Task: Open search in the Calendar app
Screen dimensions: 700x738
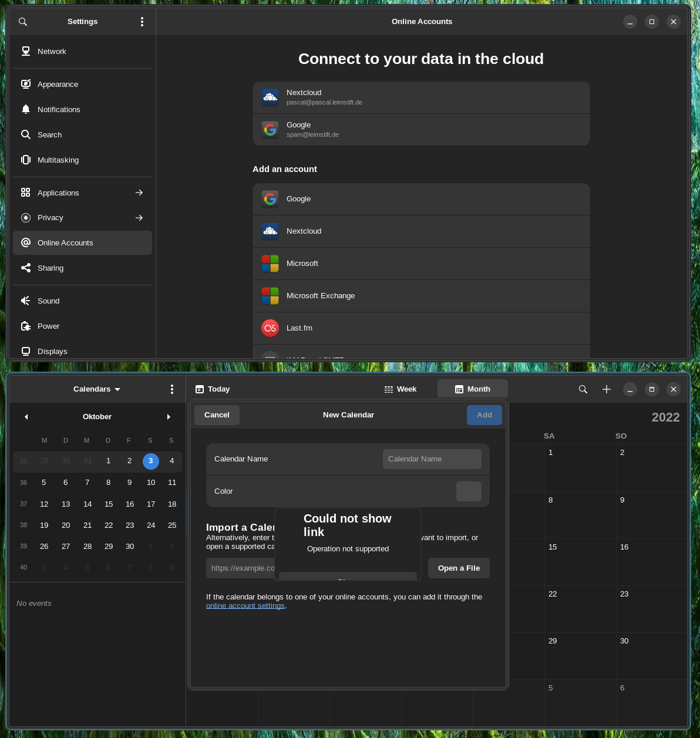Action: 583,389
